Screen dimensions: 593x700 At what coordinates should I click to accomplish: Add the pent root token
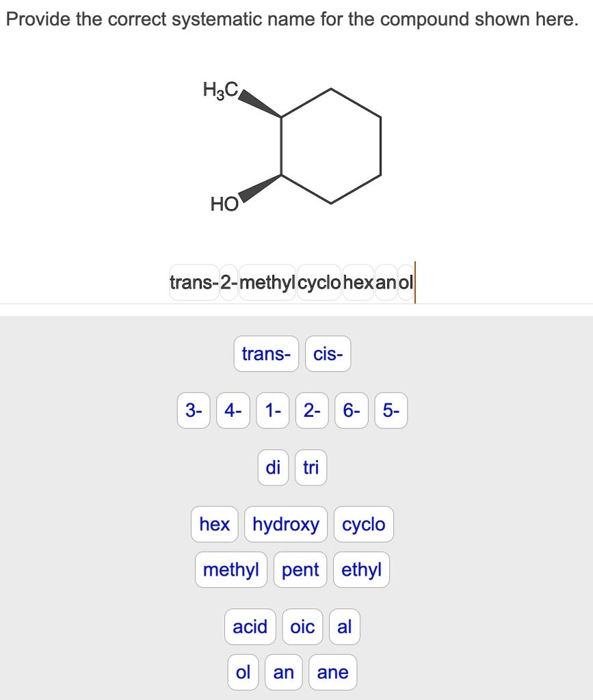tap(300, 569)
